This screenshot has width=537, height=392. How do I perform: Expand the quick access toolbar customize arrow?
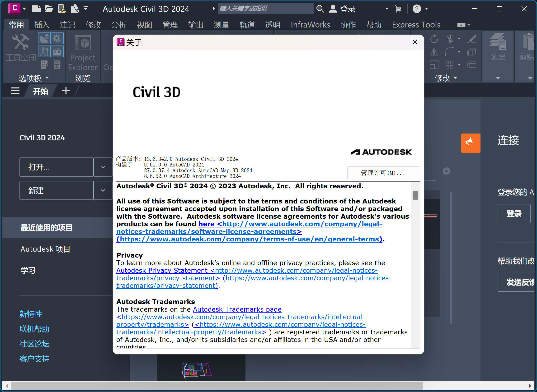click(x=86, y=9)
